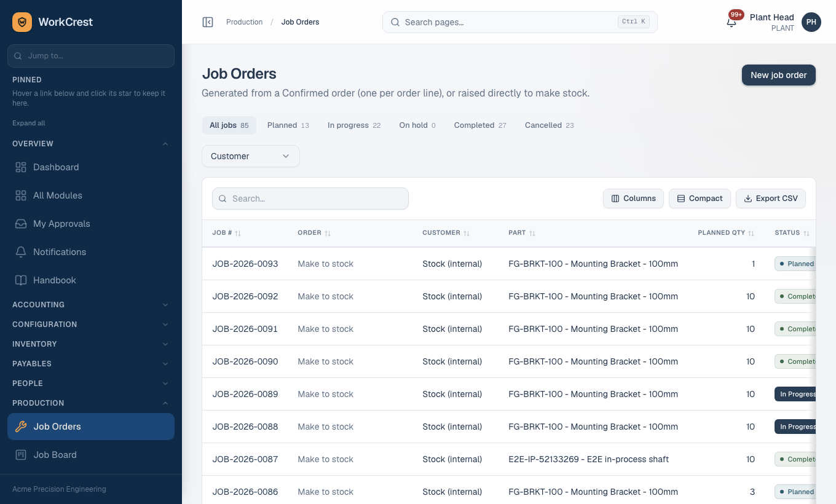The height and width of the screenshot is (504, 836).
Task: Focus the Search pages field
Action: point(520,22)
